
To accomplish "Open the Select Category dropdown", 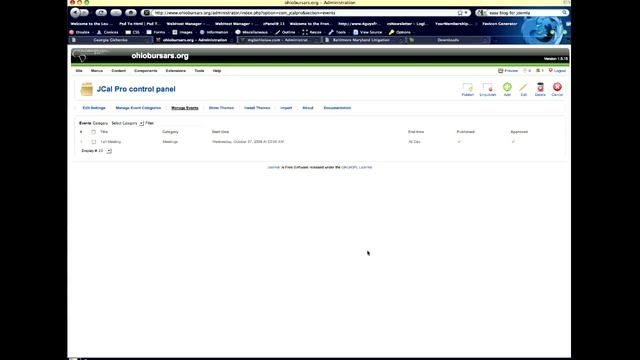I will click(x=127, y=123).
